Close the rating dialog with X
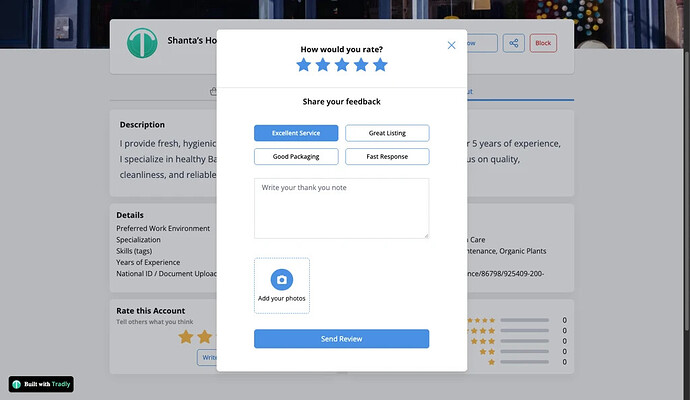 click(451, 45)
